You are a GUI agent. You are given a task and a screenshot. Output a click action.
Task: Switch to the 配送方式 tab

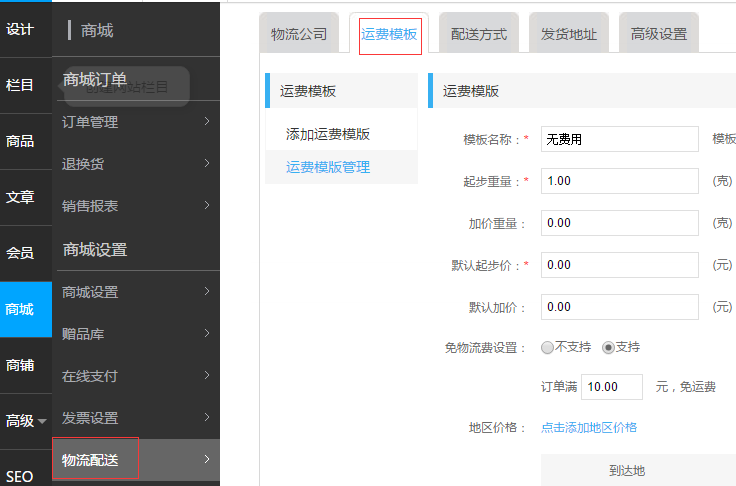pyautogui.click(x=479, y=35)
